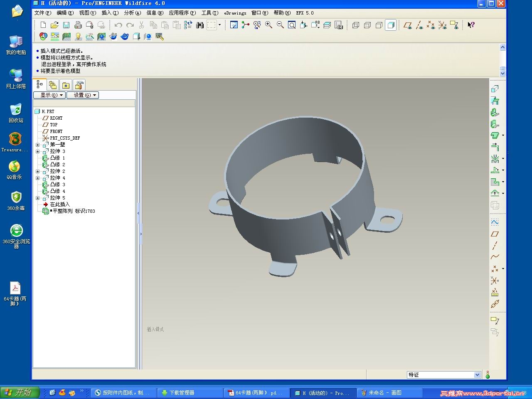Toggle datum planes display
The image size is (532, 399).
click(x=408, y=25)
